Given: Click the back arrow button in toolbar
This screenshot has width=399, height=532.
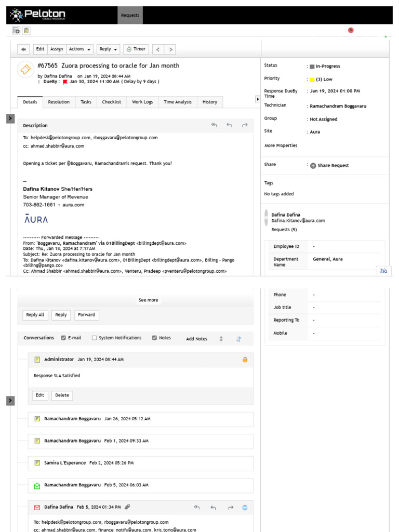Looking at the screenshot, I should [23, 49].
